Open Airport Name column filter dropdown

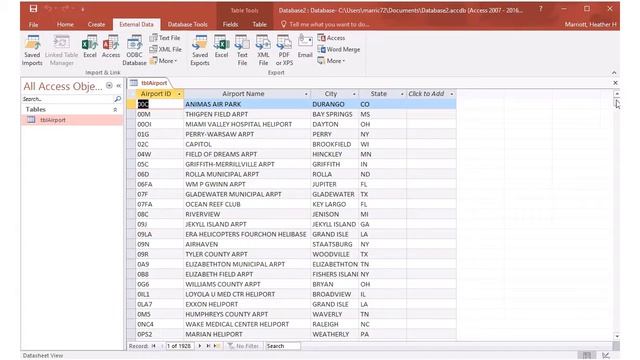pyautogui.click(x=306, y=94)
